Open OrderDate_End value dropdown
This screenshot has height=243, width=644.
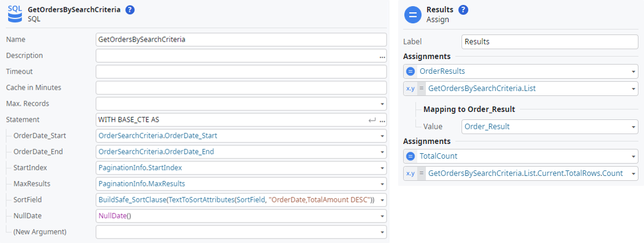coord(382,152)
